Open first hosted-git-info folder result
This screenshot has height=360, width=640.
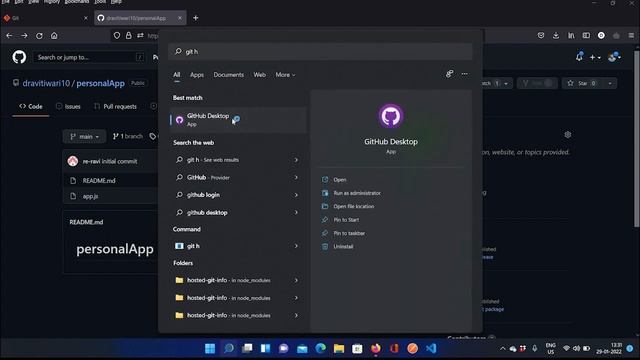coord(229,280)
